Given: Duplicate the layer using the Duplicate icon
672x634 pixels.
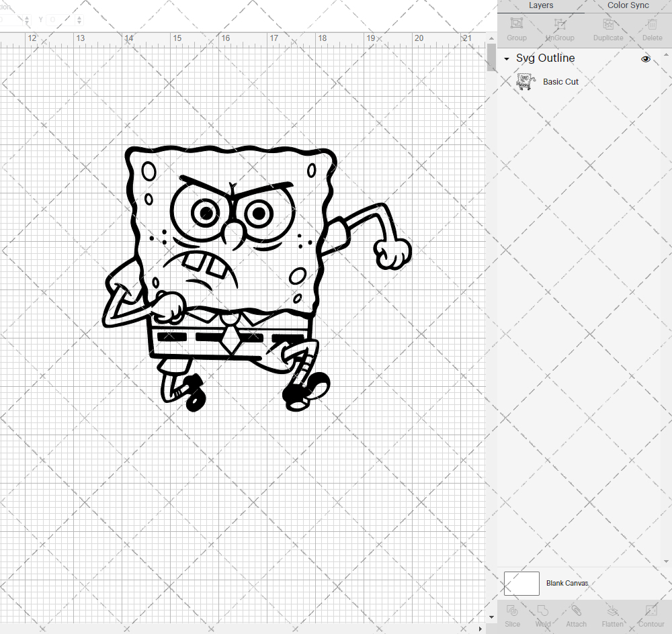Looking at the screenshot, I should pos(608,25).
